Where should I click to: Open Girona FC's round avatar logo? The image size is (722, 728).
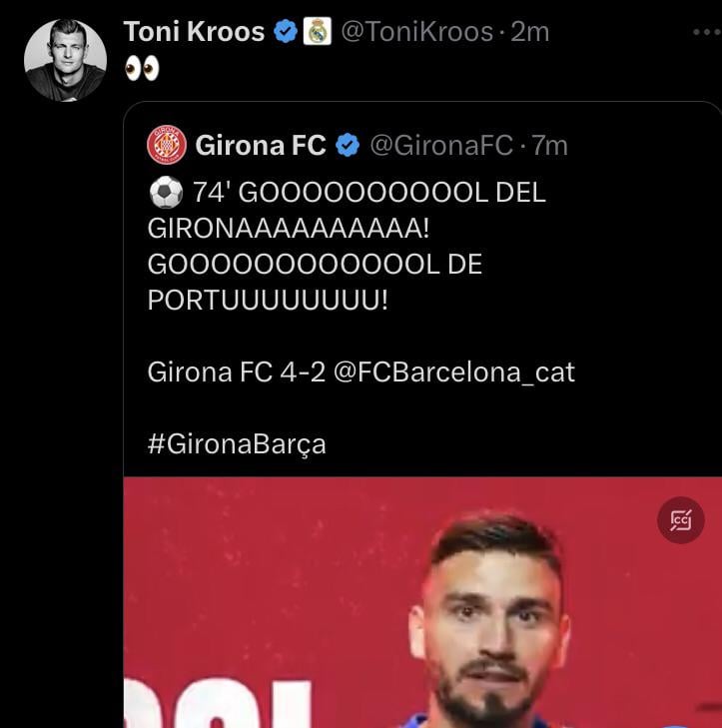click(167, 146)
